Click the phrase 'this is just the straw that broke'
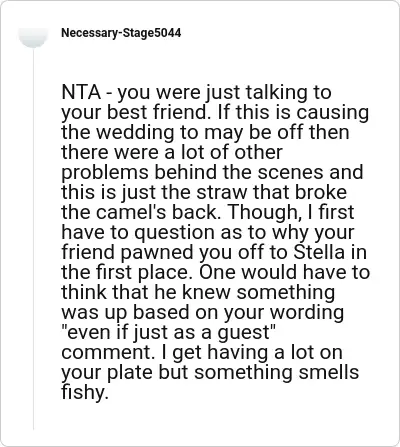 pos(204,192)
